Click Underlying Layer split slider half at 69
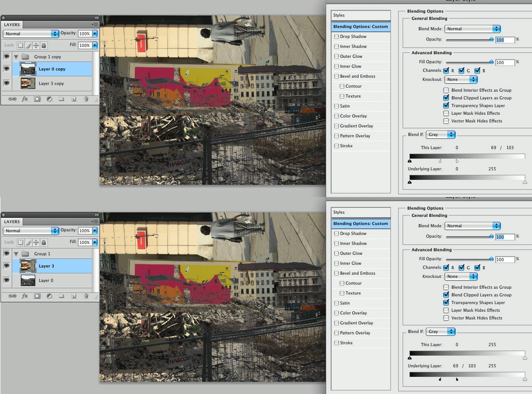This screenshot has width=532, height=394. pos(440,379)
